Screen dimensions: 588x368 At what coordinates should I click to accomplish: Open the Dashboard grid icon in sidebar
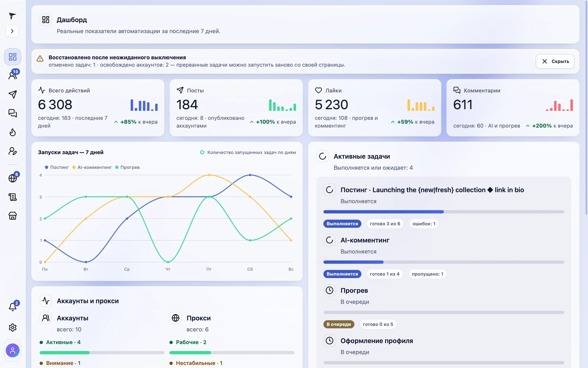[x=12, y=57]
